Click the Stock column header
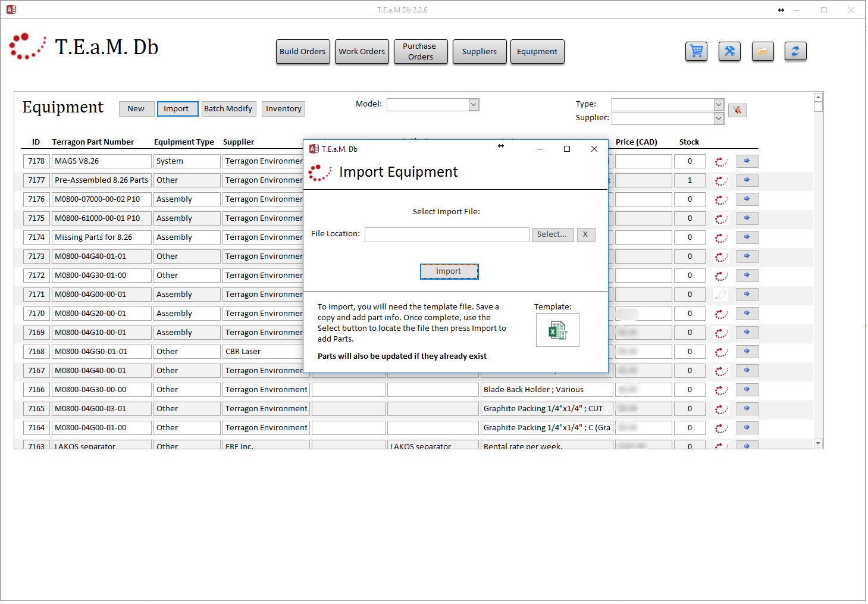Image resolution: width=868 pixels, height=604 pixels. point(689,142)
